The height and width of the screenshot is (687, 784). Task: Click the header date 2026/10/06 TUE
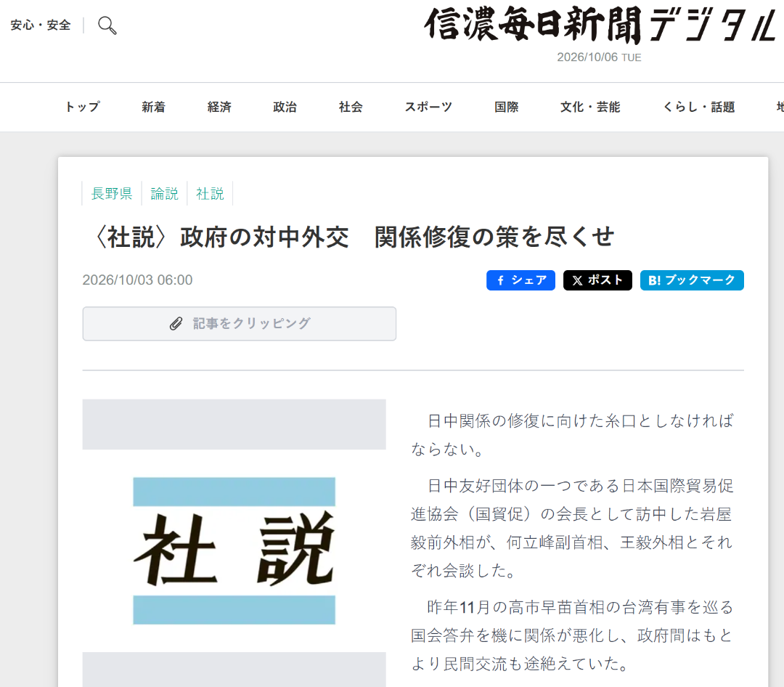pos(599,57)
